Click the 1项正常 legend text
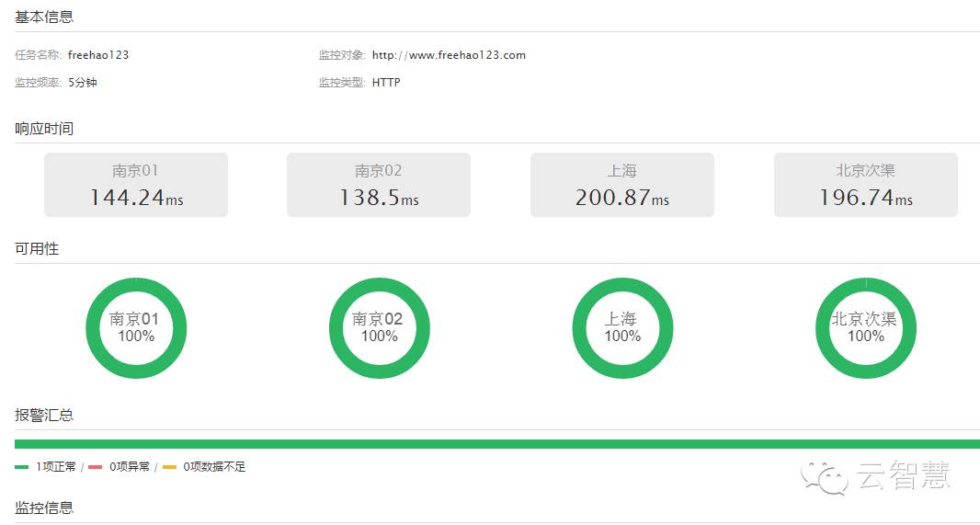Image resolution: width=980 pixels, height=525 pixels. coord(56,467)
